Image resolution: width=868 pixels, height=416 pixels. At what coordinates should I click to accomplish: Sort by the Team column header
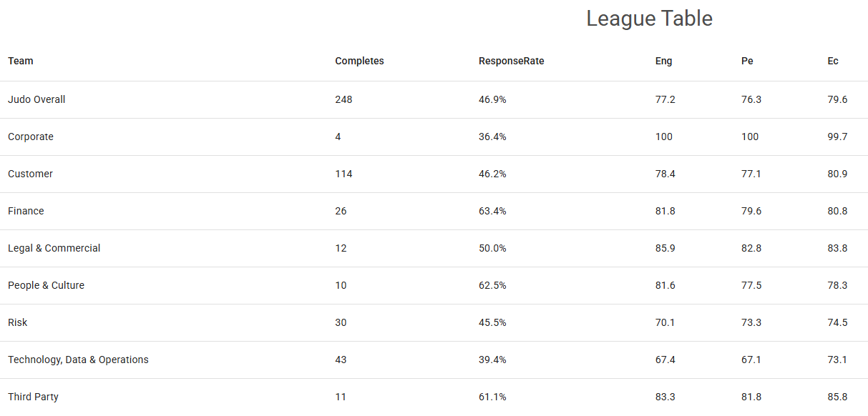(21, 61)
